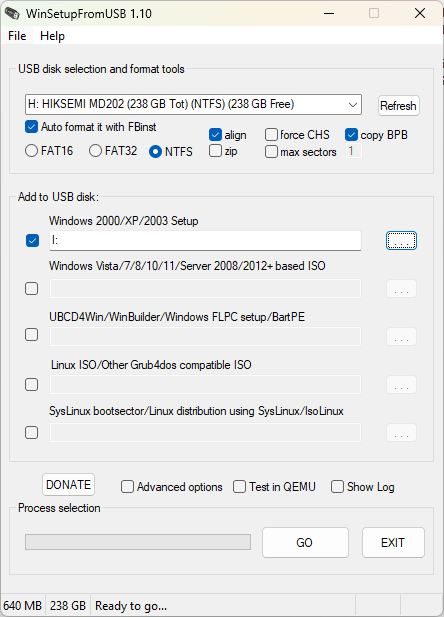
Task: Select the FAT16 file system option
Action: pyautogui.click(x=31, y=151)
